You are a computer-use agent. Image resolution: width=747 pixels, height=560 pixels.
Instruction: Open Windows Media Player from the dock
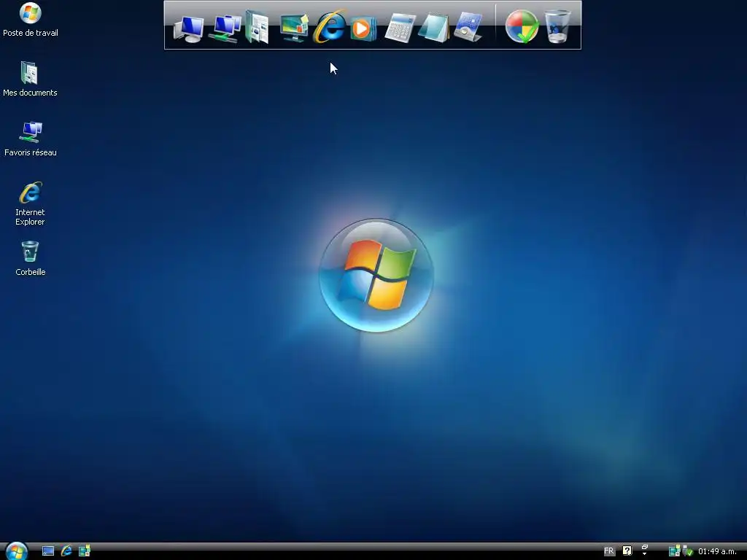pyautogui.click(x=363, y=29)
